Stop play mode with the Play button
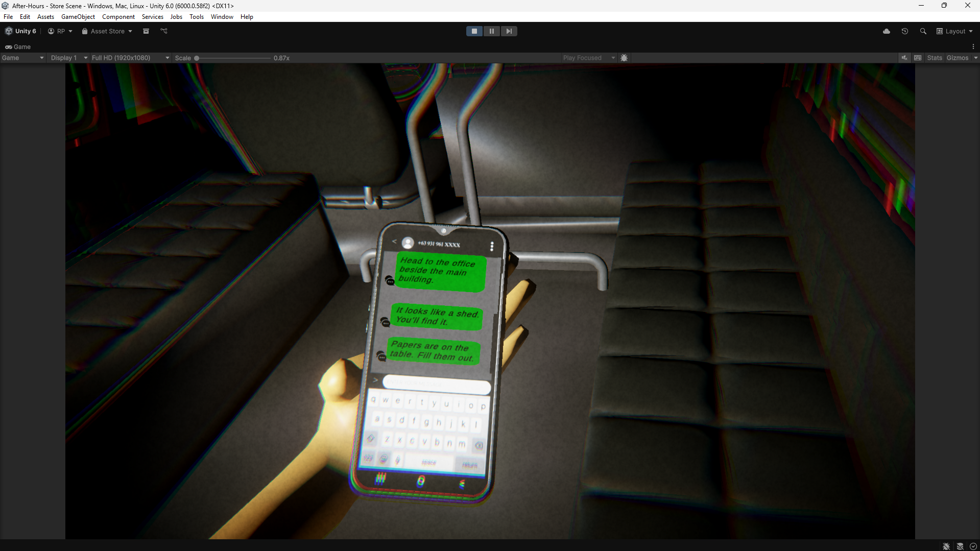This screenshot has height=551, width=980. (474, 31)
